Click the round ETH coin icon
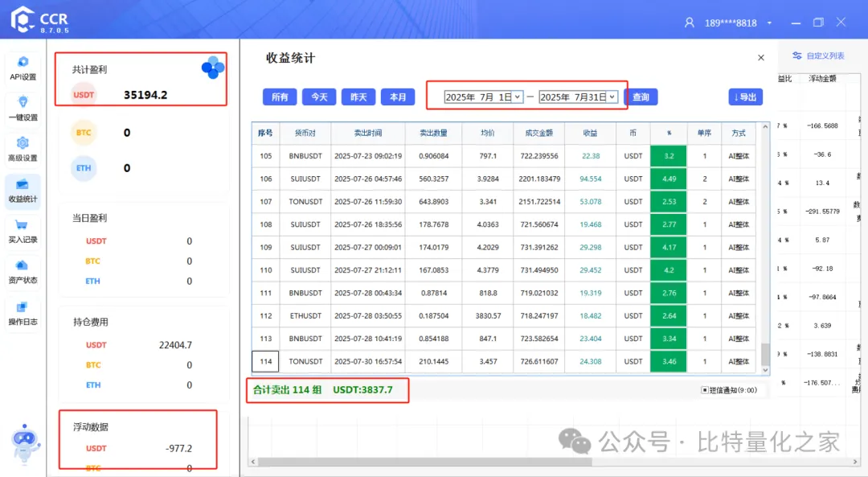 84,168
